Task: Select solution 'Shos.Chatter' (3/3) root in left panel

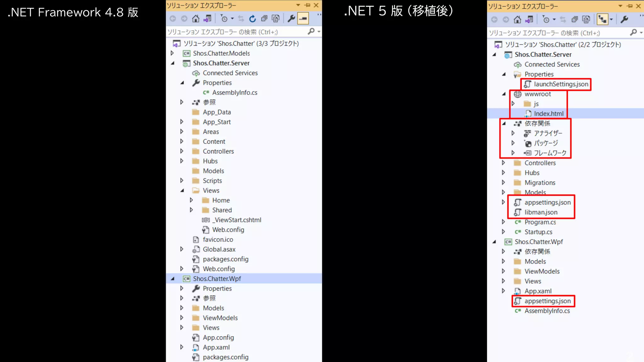Action: pos(241,43)
